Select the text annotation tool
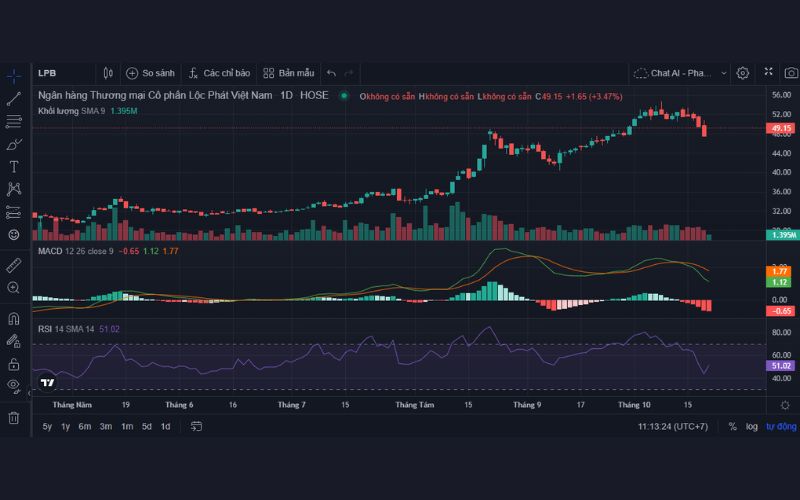The height and width of the screenshot is (500, 800). point(14,166)
